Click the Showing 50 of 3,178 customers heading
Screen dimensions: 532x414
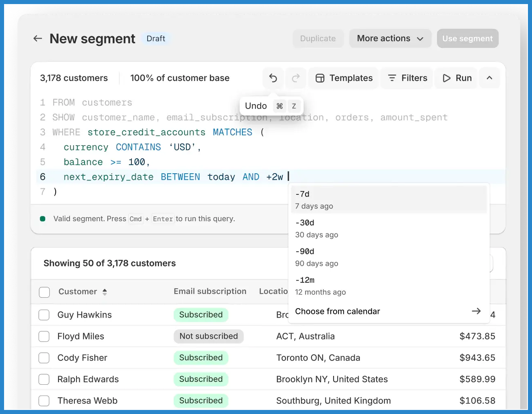pyautogui.click(x=109, y=263)
